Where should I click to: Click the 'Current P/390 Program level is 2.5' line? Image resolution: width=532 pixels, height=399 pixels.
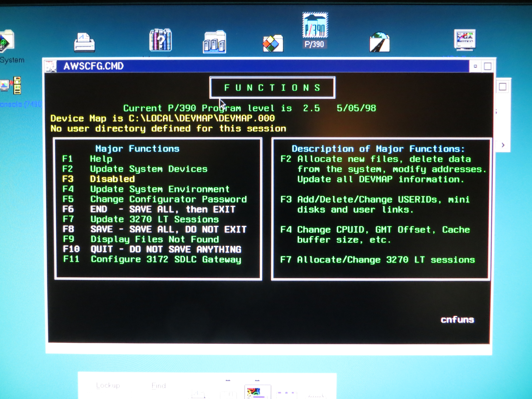pyautogui.click(x=222, y=108)
